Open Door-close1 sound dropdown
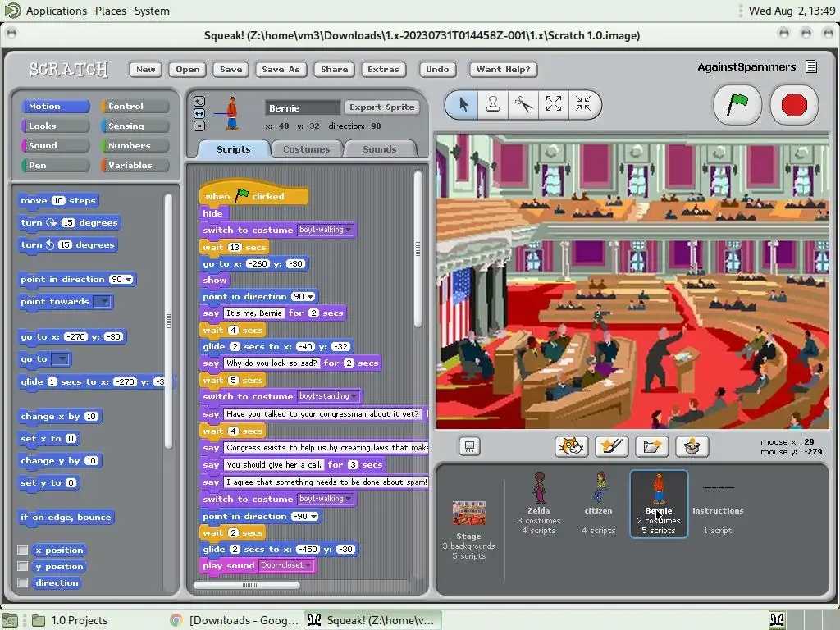The image size is (840, 630). tap(308, 565)
